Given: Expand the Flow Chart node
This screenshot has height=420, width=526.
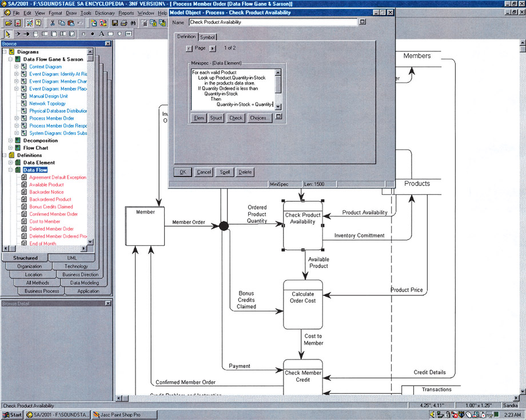Looking at the screenshot, I should [x=10, y=147].
